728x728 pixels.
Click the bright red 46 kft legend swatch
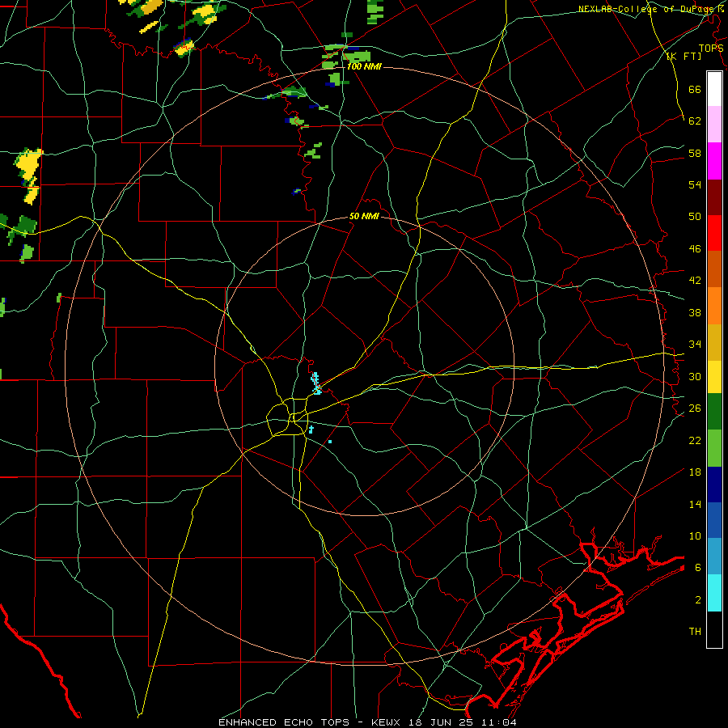(x=714, y=233)
